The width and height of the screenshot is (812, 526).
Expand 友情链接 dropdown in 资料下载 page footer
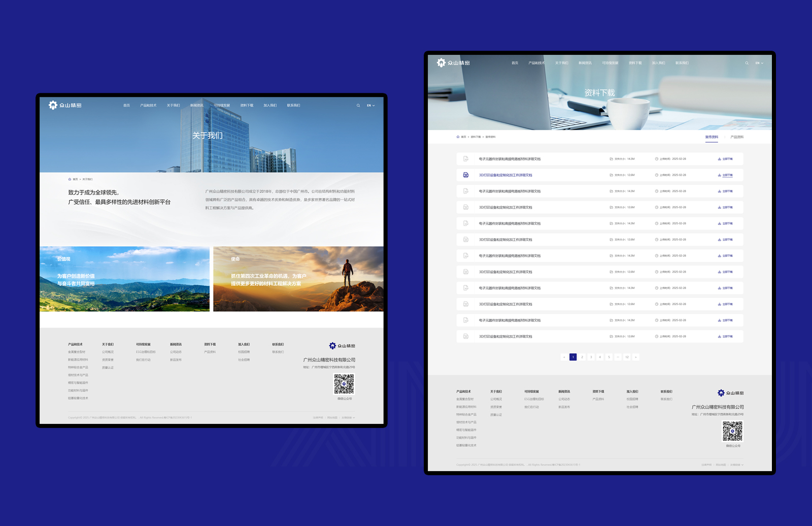click(x=737, y=465)
